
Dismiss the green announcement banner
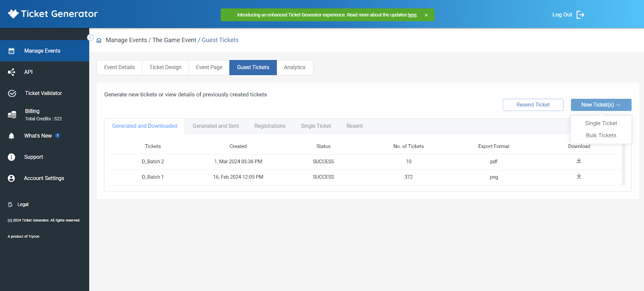[426, 15]
